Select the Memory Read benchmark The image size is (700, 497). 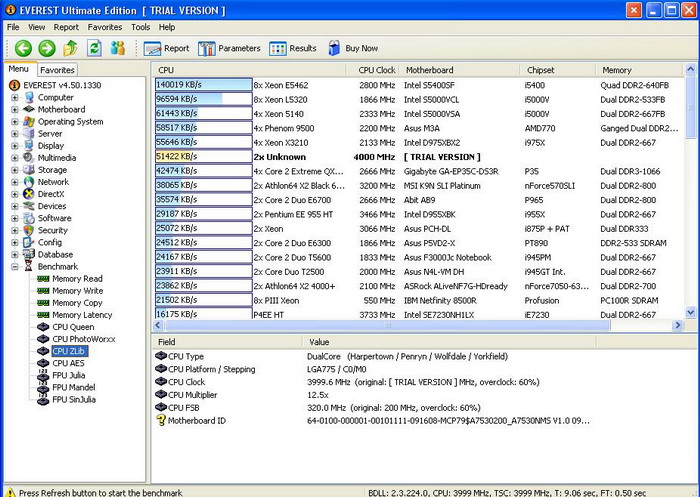[x=77, y=279]
